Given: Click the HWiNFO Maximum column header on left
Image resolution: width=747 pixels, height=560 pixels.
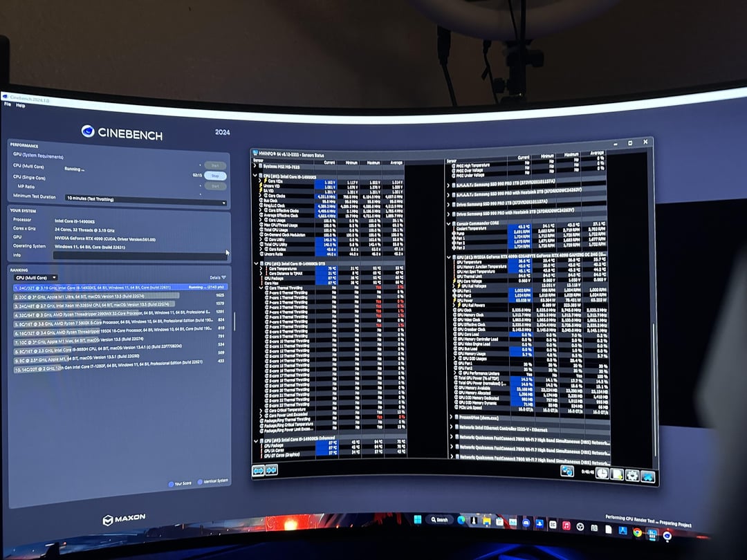Looking at the screenshot, I should [373, 163].
